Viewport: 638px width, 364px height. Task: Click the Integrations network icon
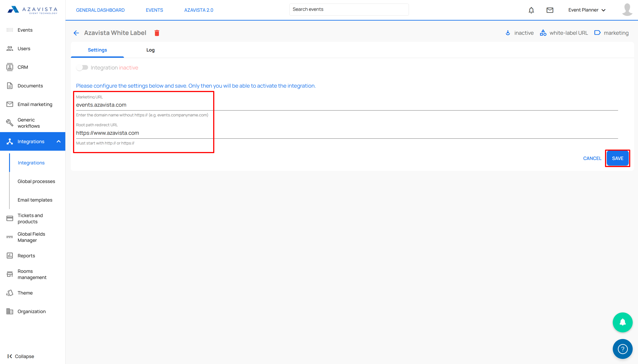10,141
